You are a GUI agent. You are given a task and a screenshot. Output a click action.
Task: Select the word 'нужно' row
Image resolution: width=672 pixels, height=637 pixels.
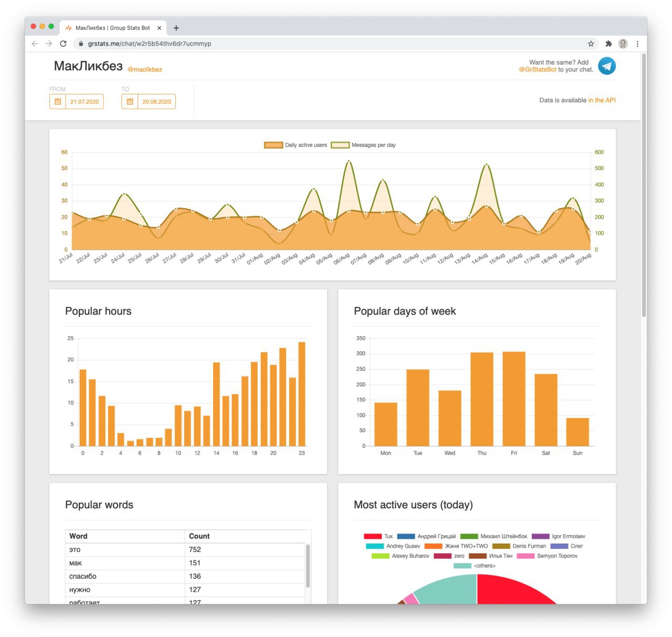(185, 590)
